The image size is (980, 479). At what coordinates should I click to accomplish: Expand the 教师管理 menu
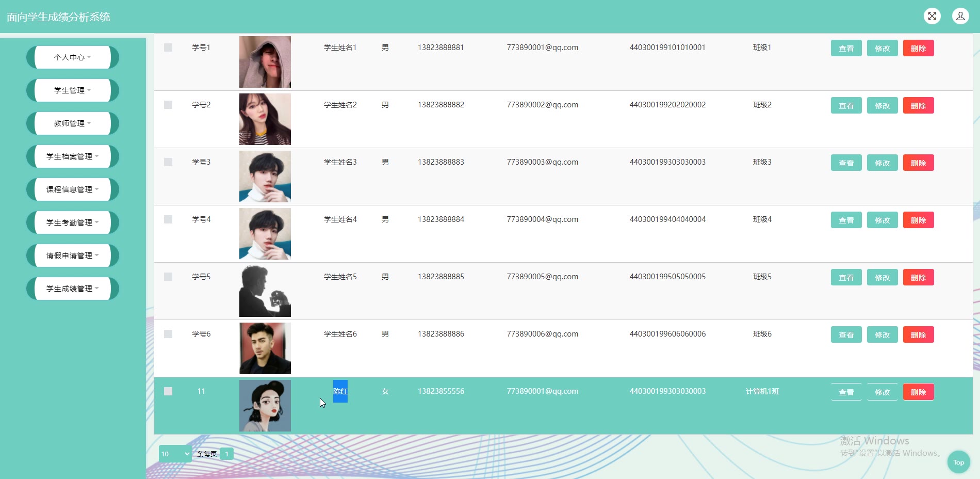72,123
